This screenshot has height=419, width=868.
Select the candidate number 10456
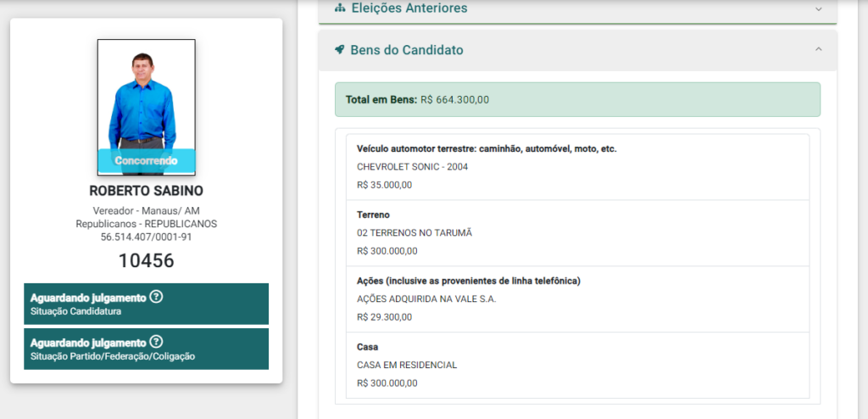146,260
